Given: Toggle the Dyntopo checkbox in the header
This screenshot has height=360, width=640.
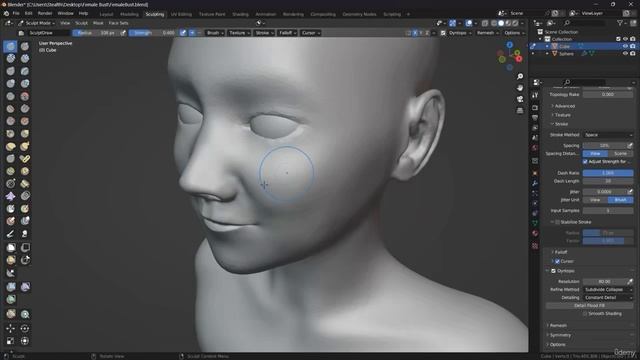Looking at the screenshot, I should (x=443, y=33).
